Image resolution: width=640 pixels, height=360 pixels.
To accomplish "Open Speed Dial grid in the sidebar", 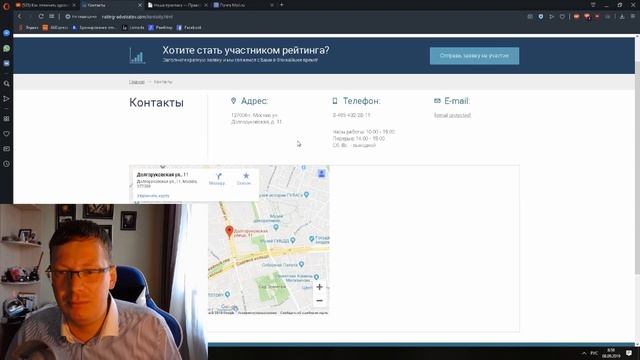I will [6, 119].
